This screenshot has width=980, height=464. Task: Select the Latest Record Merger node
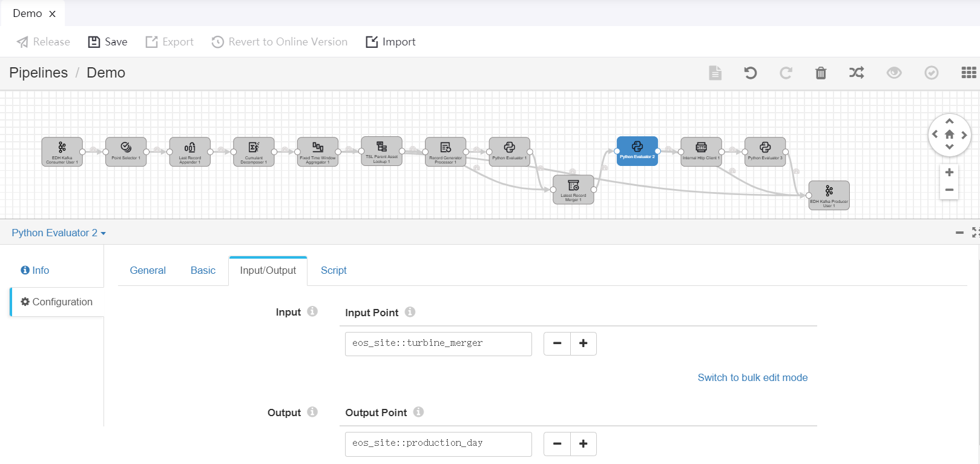573,190
